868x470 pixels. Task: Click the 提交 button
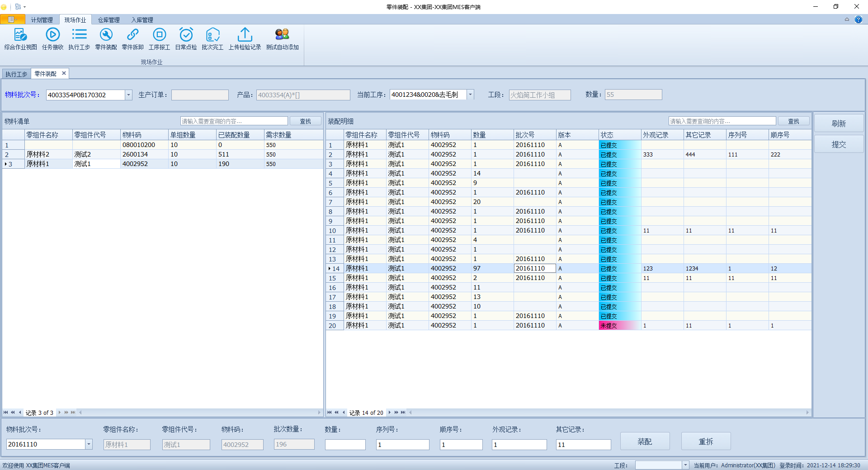click(839, 144)
